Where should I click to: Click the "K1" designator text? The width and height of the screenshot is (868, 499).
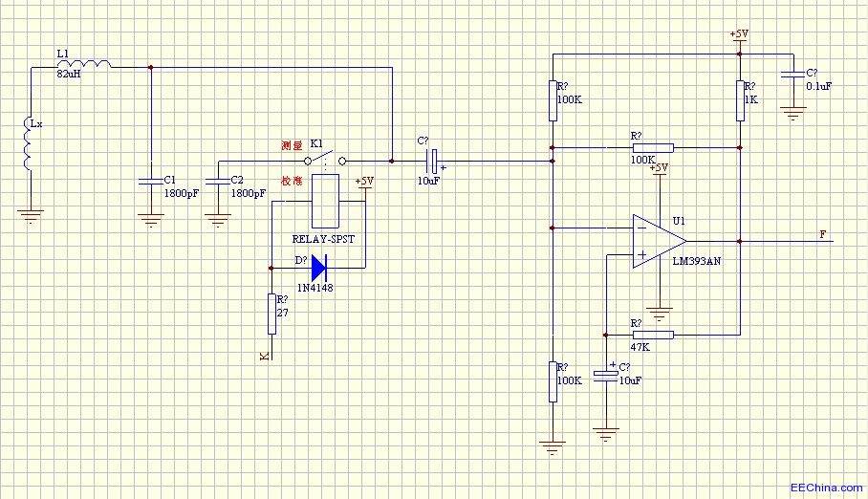tap(316, 143)
